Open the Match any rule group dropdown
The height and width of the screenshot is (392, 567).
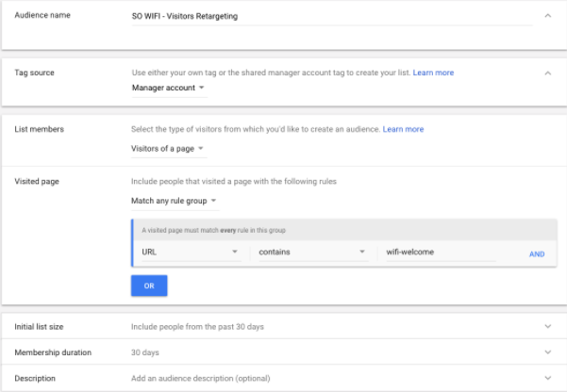pyautogui.click(x=175, y=201)
